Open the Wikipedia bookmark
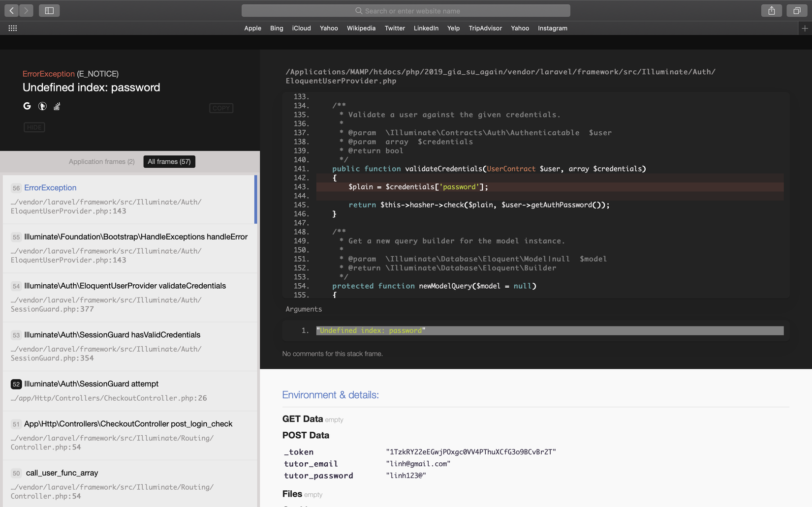812x507 pixels. pos(361,29)
